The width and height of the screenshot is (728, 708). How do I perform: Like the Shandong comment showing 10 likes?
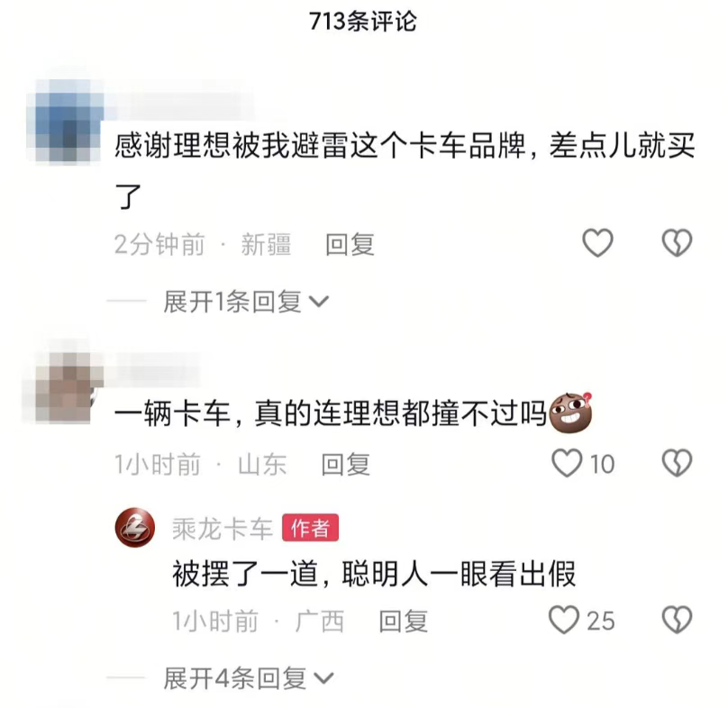tap(583, 463)
